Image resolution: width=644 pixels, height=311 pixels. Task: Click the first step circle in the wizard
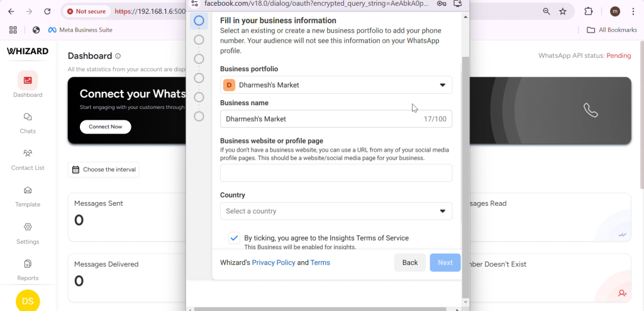point(199,21)
